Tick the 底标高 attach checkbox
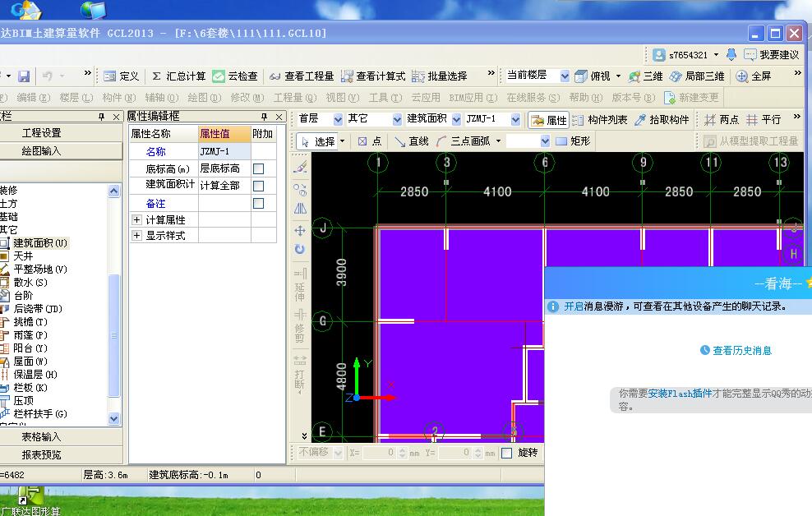Screen dimensions: 812x516 click(x=258, y=168)
